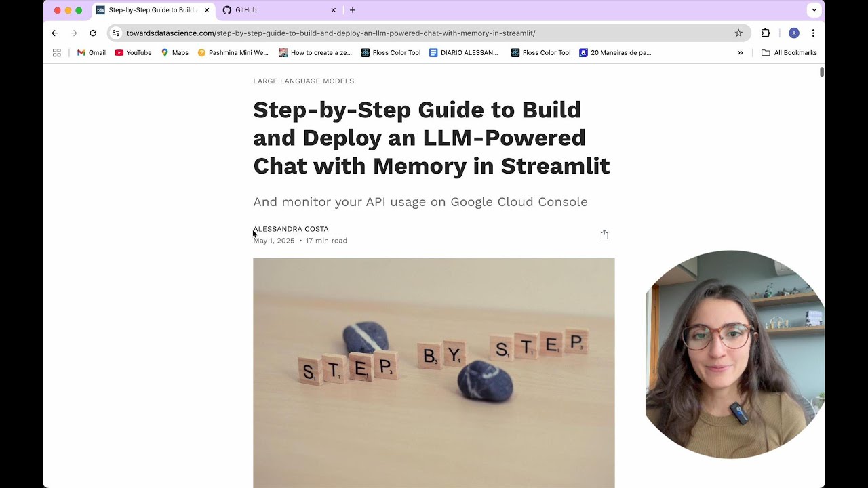The height and width of the screenshot is (488, 868).
Task: Close the GitHub tab
Action: [x=333, y=10]
